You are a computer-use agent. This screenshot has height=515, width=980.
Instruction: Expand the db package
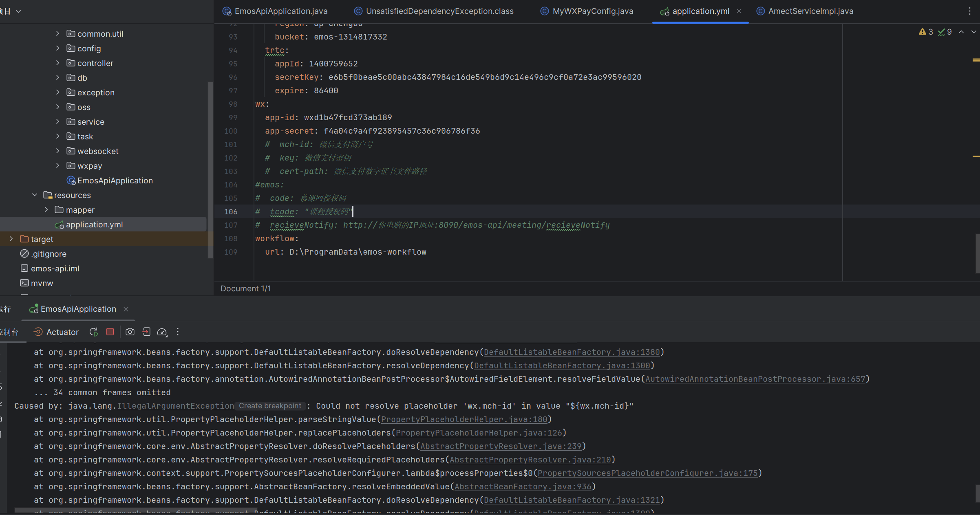click(x=57, y=77)
